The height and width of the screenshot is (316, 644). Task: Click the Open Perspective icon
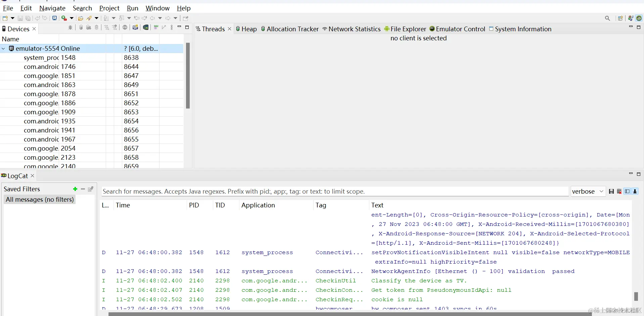click(x=620, y=18)
